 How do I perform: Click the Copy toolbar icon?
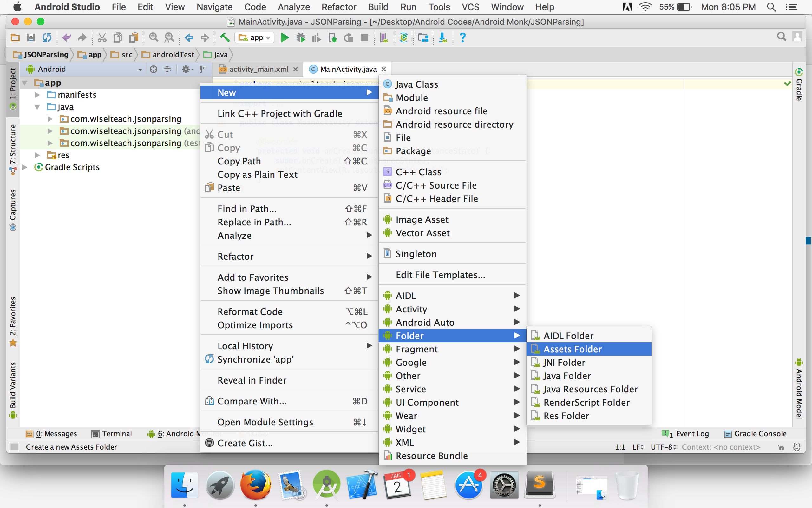118,38
